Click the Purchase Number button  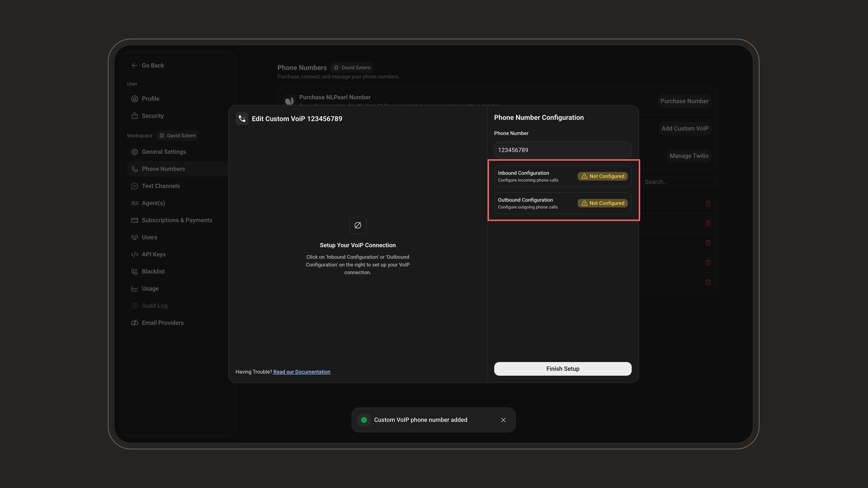(x=684, y=101)
